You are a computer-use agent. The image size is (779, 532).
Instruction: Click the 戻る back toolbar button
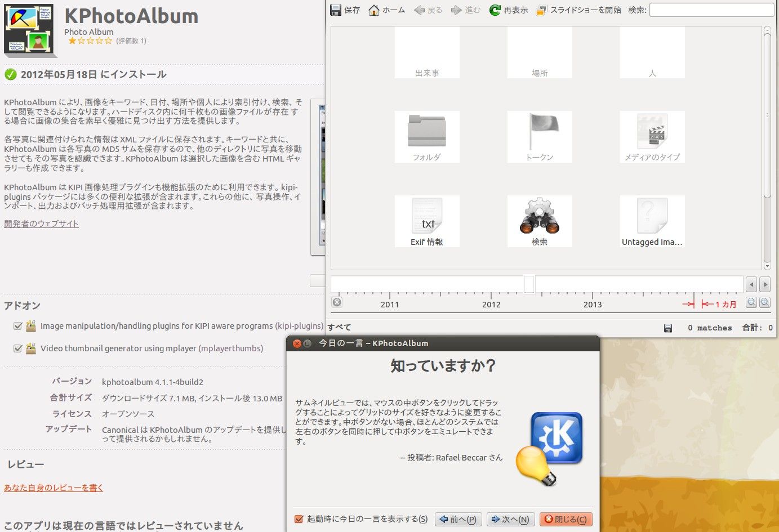coord(428,10)
